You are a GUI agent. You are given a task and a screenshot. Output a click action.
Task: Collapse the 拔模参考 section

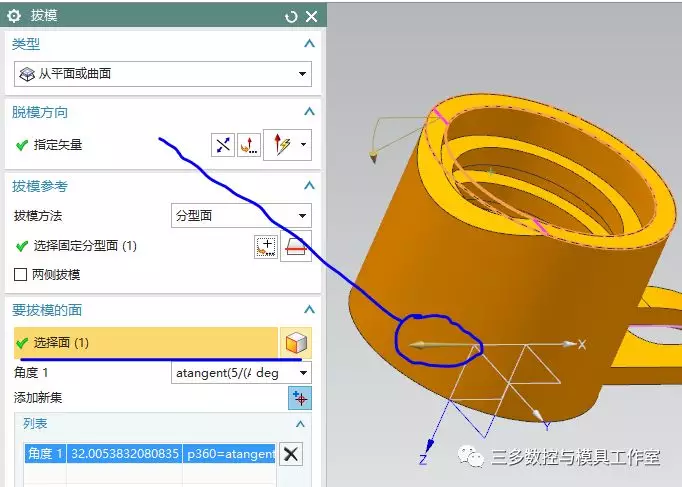point(309,186)
